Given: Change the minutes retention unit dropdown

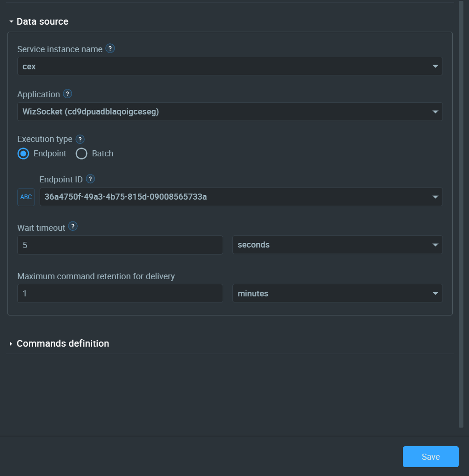Looking at the screenshot, I should pyautogui.click(x=337, y=293).
